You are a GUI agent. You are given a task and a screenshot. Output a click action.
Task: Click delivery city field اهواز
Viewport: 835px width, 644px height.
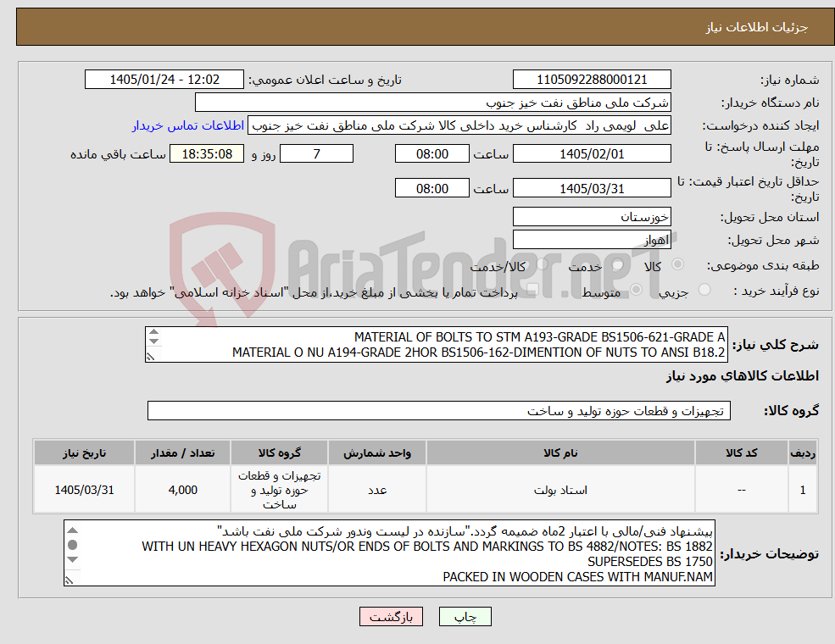(592, 240)
